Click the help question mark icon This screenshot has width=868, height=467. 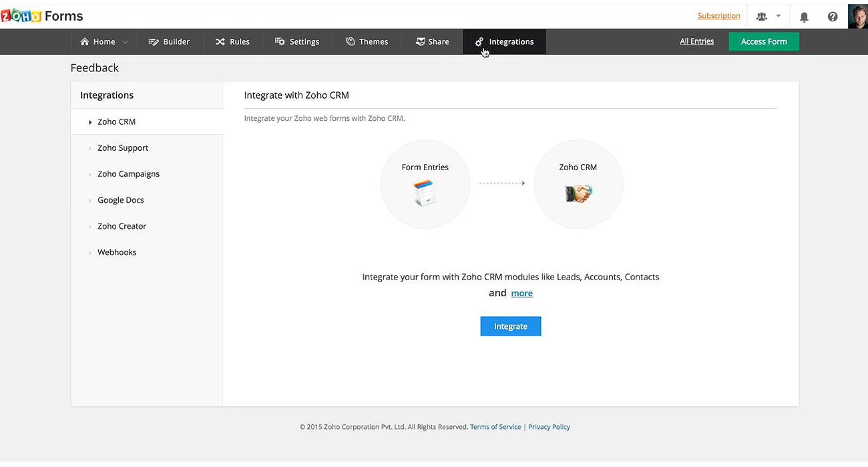point(832,17)
